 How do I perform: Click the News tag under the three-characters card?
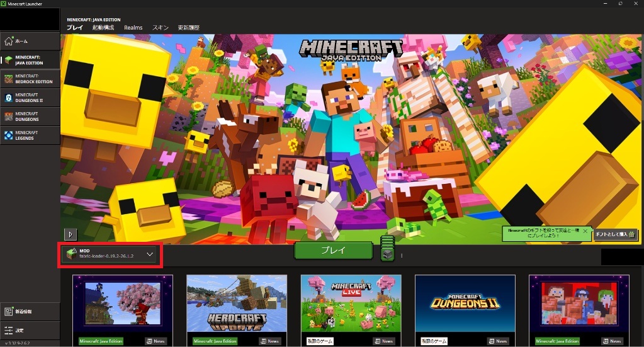point(612,341)
